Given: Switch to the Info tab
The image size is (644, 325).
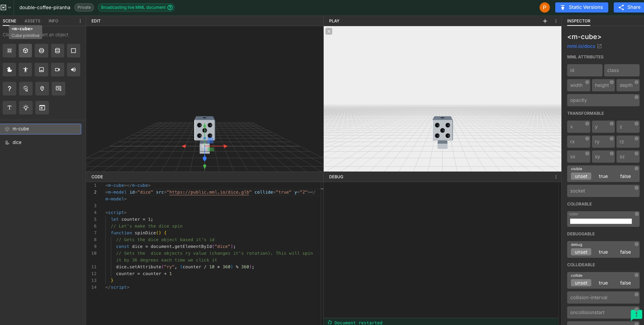Looking at the screenshot, I should click(x=53, y=21).
